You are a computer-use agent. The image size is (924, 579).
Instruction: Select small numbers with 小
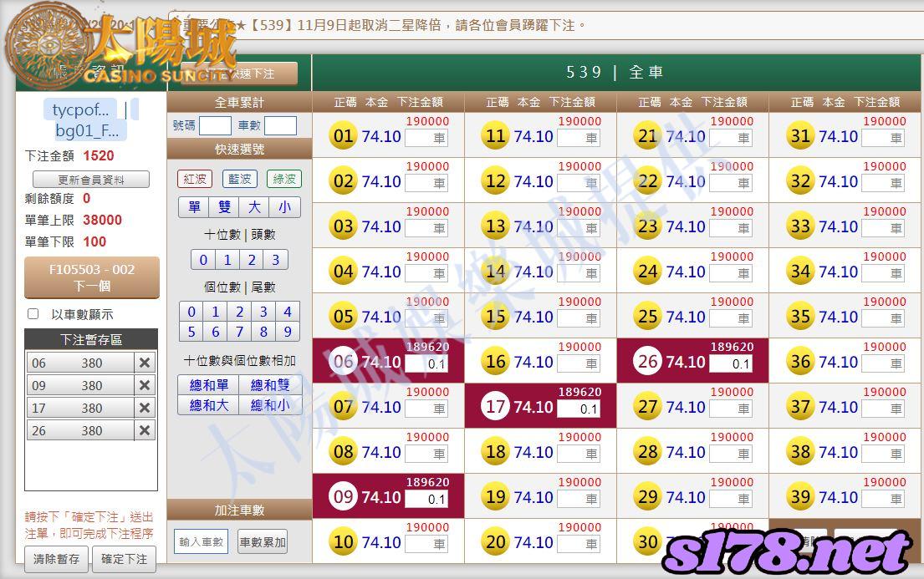pos(284,207)
